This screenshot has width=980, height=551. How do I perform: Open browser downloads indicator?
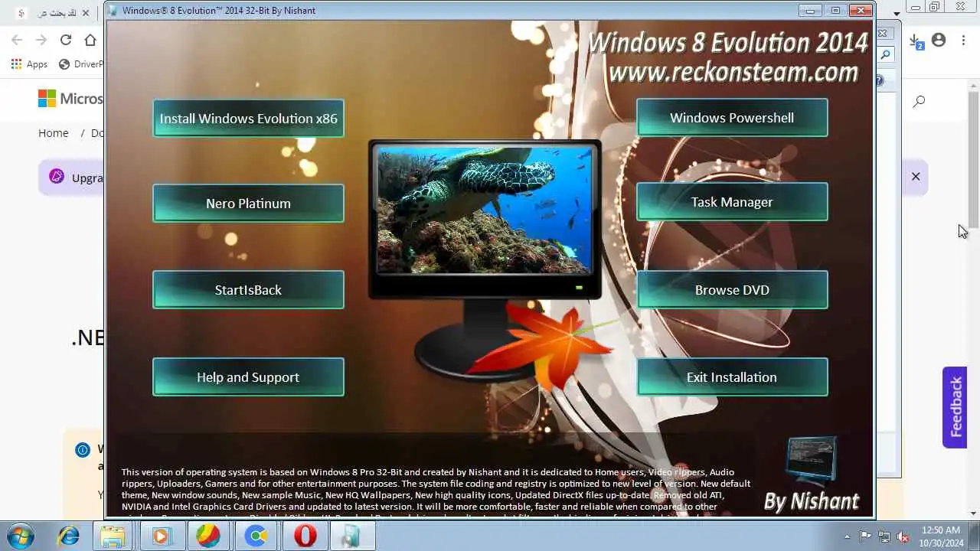(x=916, y=41)
